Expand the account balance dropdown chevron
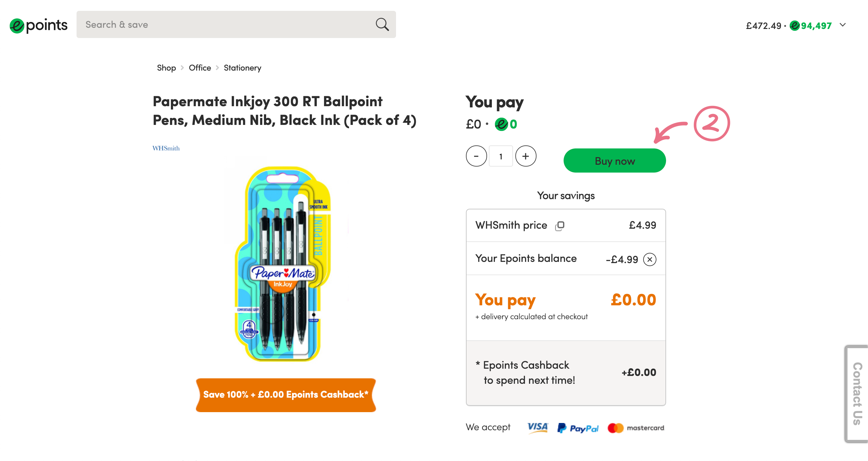The height and width of the screenshot is (461, 868). tap(842, 25)
